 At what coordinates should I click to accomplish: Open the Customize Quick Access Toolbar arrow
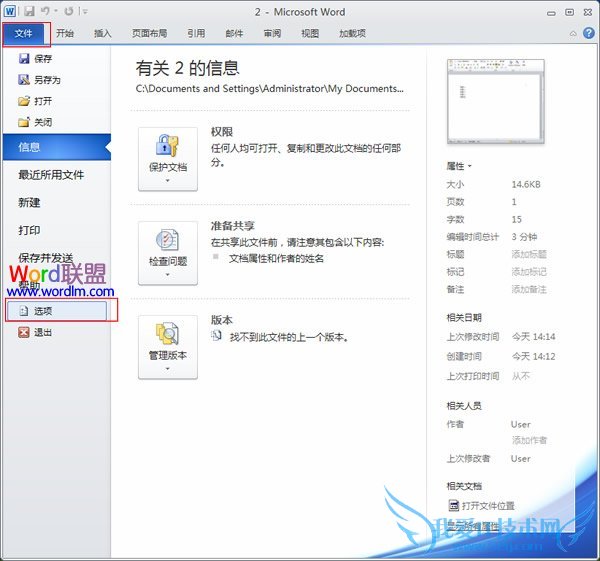(85, 11)
